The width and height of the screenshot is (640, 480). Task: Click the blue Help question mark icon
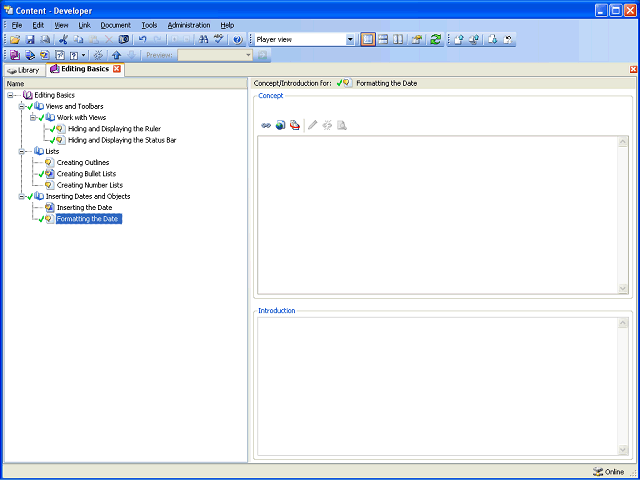coord(238,40)
